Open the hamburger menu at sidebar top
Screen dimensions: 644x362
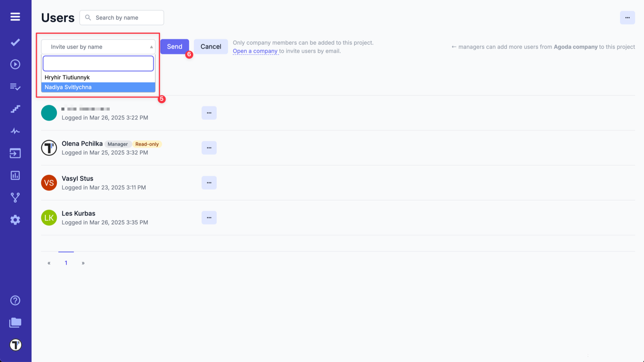coord(15,16)
